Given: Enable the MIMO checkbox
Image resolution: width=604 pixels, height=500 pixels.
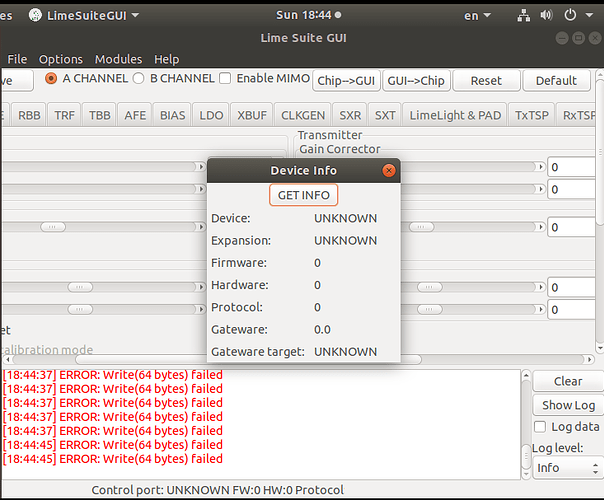Looking at the screenshot, I should [x=225, y=79].
